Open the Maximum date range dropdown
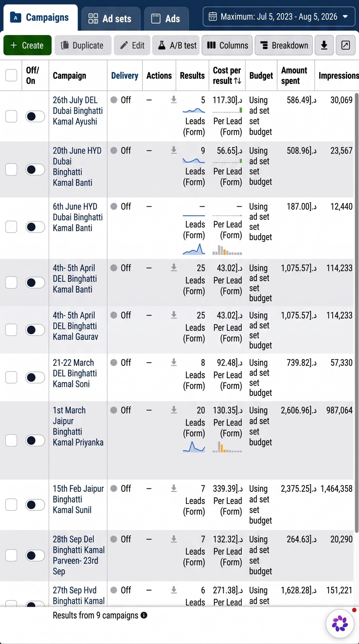The width and height of the screenshot is (359, 644). coord(279,17)
